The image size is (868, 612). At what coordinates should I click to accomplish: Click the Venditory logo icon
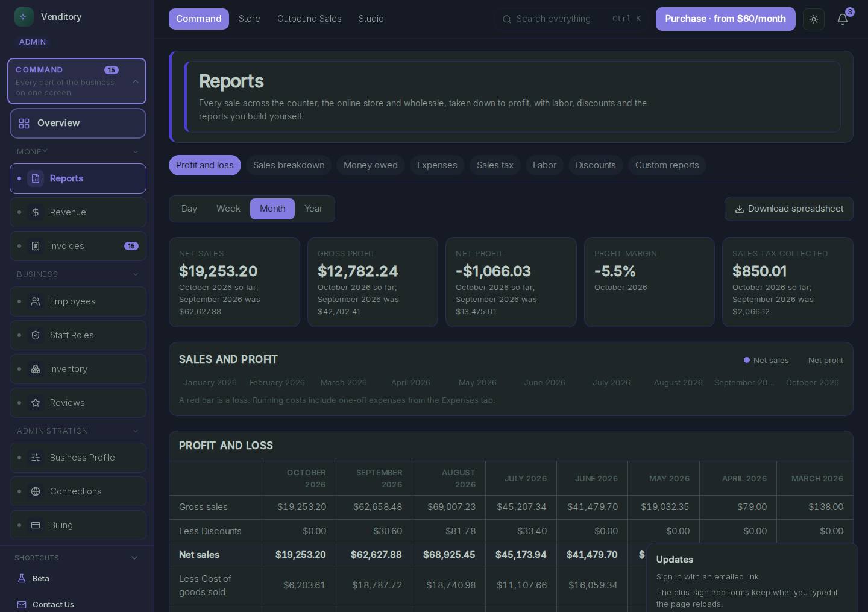[24, 17]
